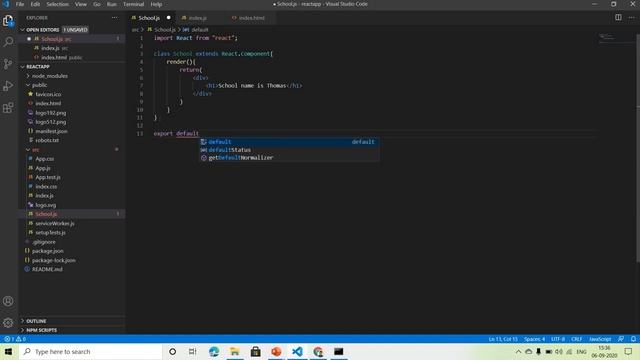The height and width of the screenshot is (360, 640).
Task: Click the feedback icon in status bar
Action: pyautogui.click(x=621, y=339)
